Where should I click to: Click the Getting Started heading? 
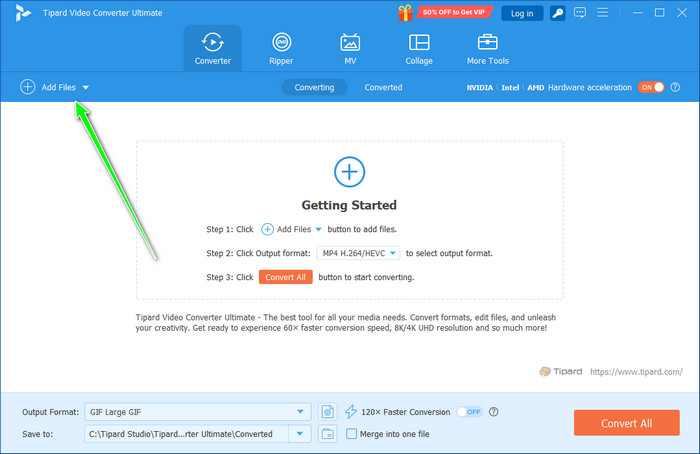pyautogui.click(x=349, y=205)
